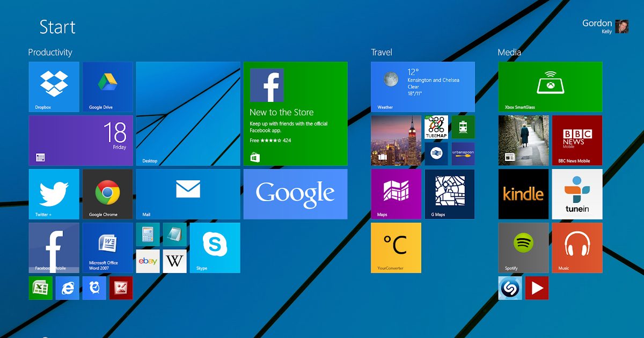Open the Weather tile for Kensington and Chelsea

423,87
